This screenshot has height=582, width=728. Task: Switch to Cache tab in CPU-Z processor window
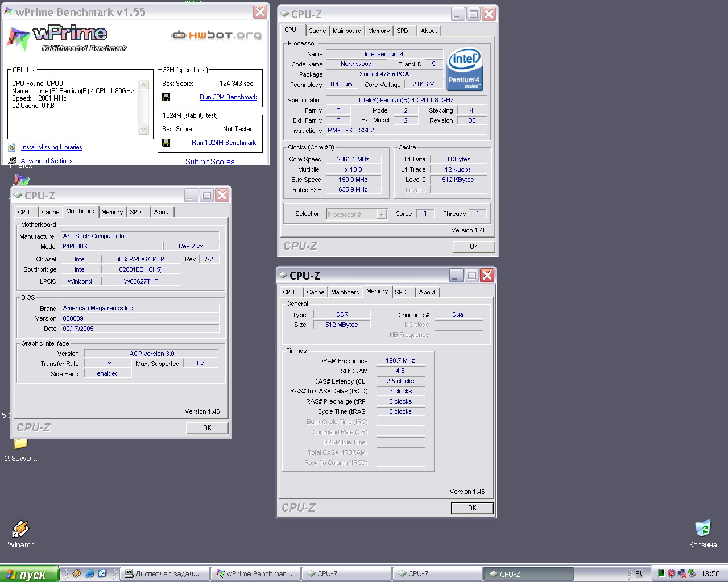[317, 31]
